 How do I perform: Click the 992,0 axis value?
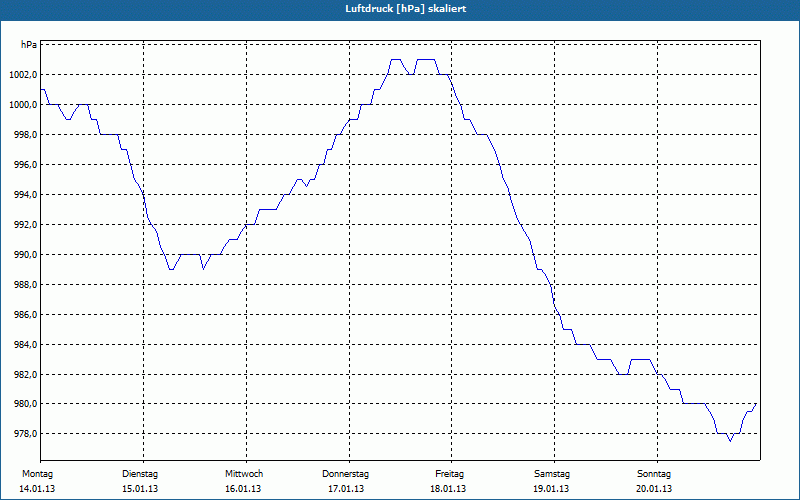[25, 225]
